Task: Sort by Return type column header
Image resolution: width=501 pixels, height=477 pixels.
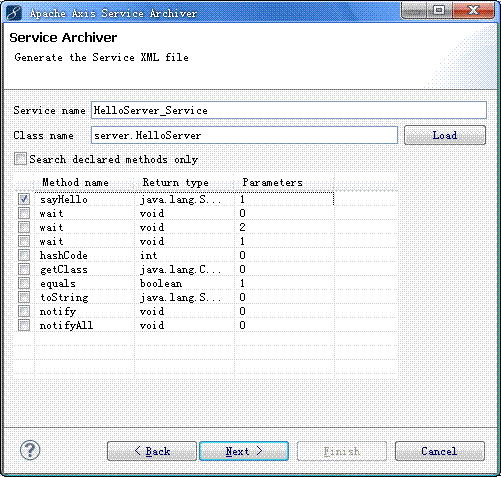Action: click(184, 182)
